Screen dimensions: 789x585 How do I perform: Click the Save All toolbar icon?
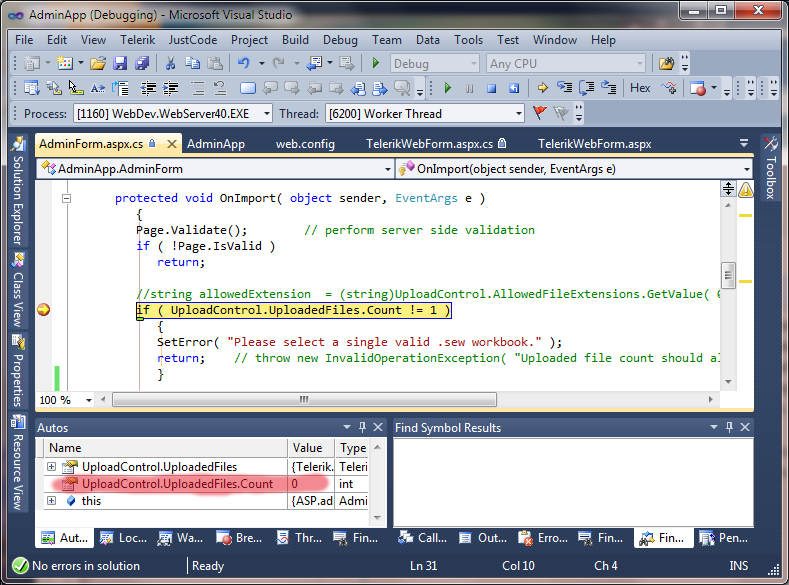click(x=142, y=63)
